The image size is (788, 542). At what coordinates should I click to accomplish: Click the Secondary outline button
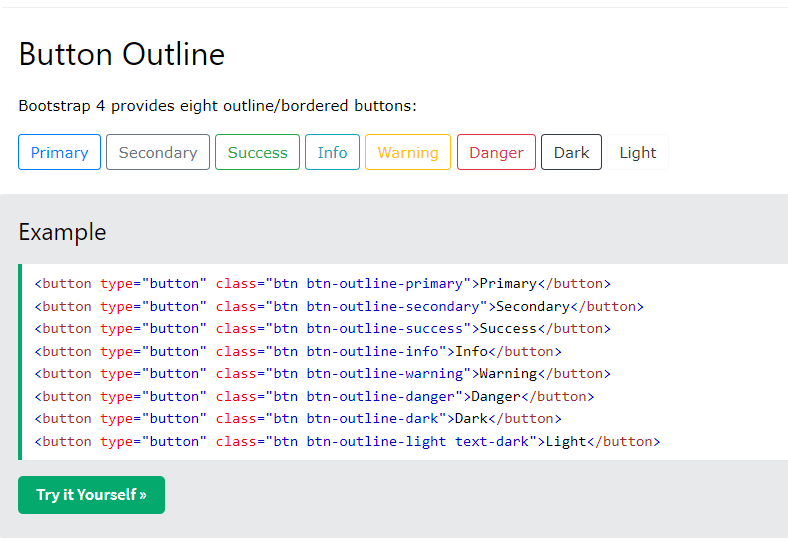tap(158, 152)
